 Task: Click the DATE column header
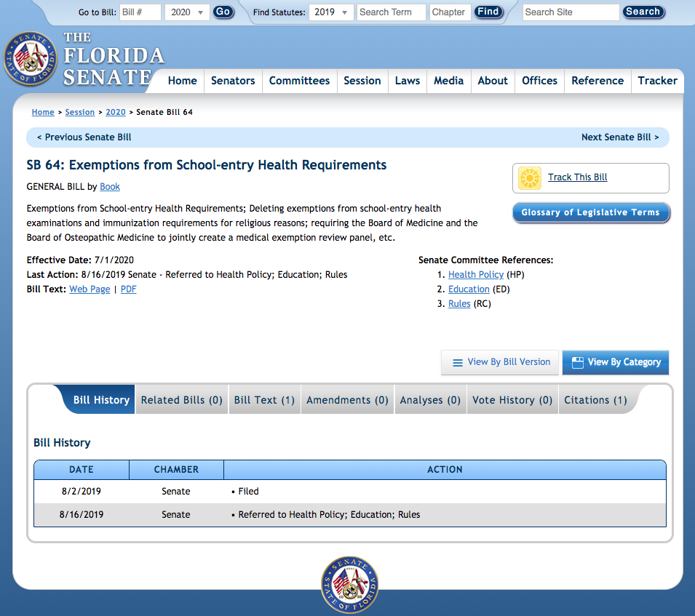coord(82,470)
